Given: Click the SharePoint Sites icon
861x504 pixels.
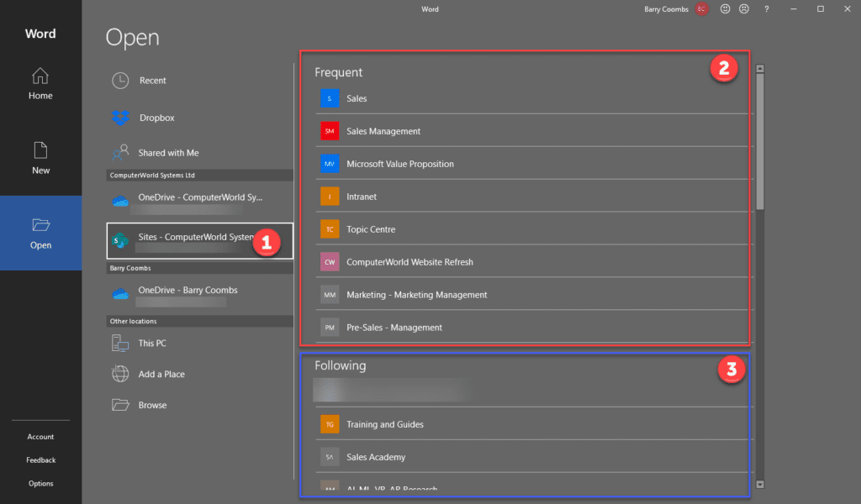Looking at the screenshot, I should pos(119,240).
